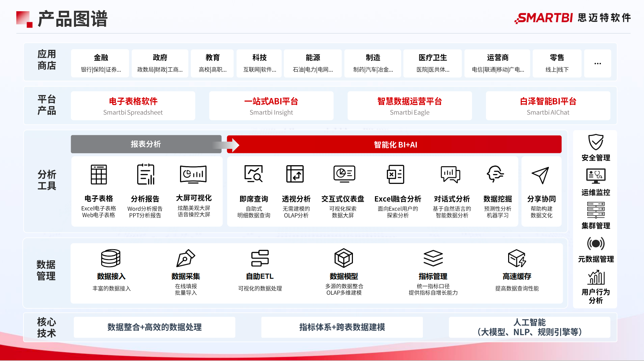Click the 核心技术 row label

47,327
